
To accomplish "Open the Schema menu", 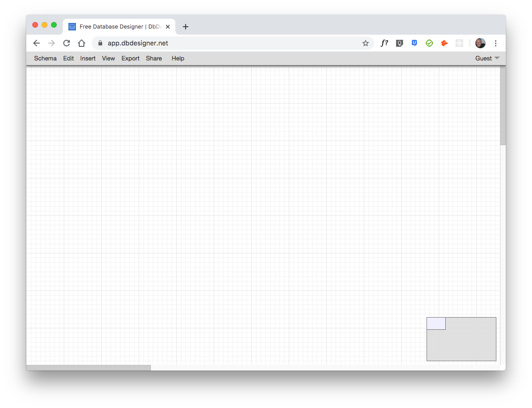I will click(45, 59).
